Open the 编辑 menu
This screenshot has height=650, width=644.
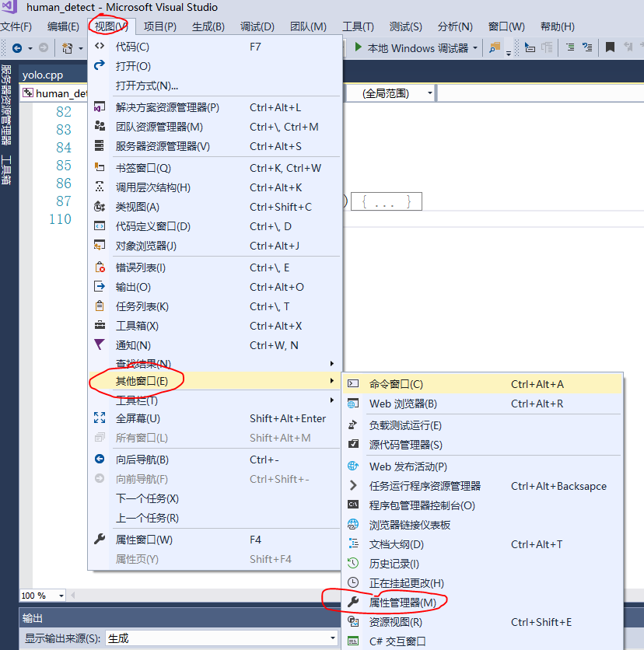click(x=63, y=27)
